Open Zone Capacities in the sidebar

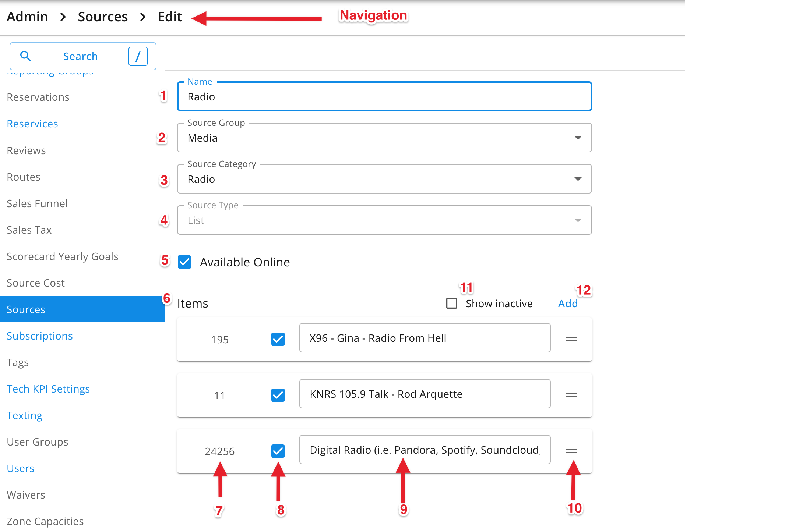pos(45,521)
